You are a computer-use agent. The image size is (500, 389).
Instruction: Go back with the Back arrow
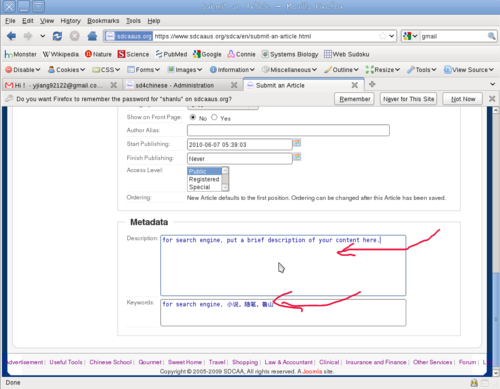point(11,36)
